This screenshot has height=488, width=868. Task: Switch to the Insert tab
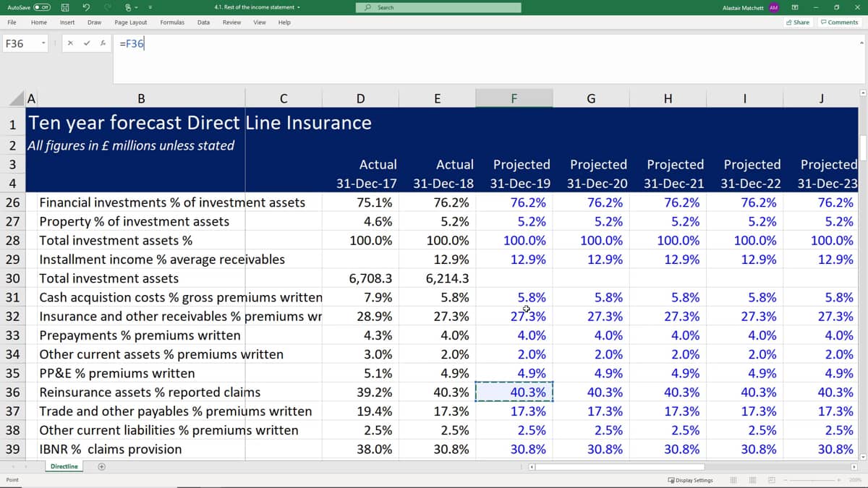pyautogui.click(x=67, y=22)
